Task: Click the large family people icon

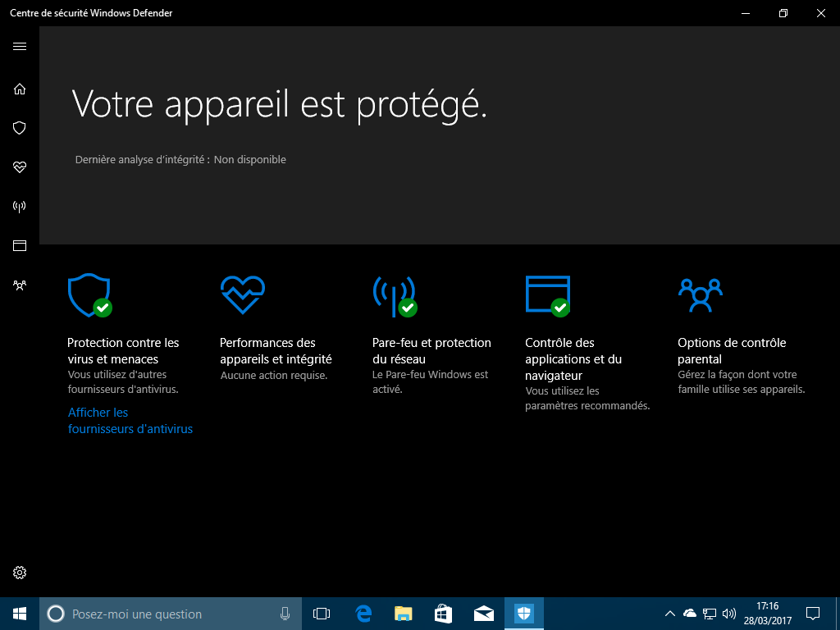Action: [x=701, y=294]
